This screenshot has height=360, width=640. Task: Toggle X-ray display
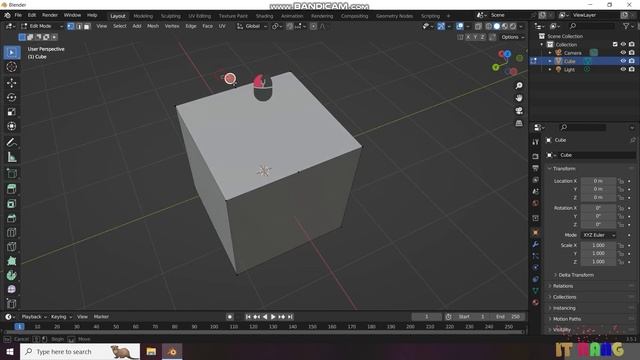coord(478,26)
